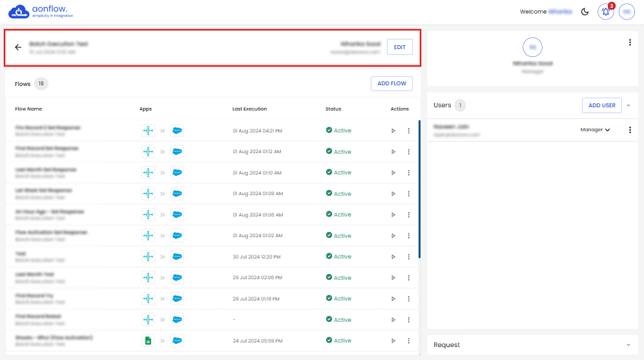Click the Last Execution column header
The height and width of the screenshot is (360, 644).
(249, 109)
